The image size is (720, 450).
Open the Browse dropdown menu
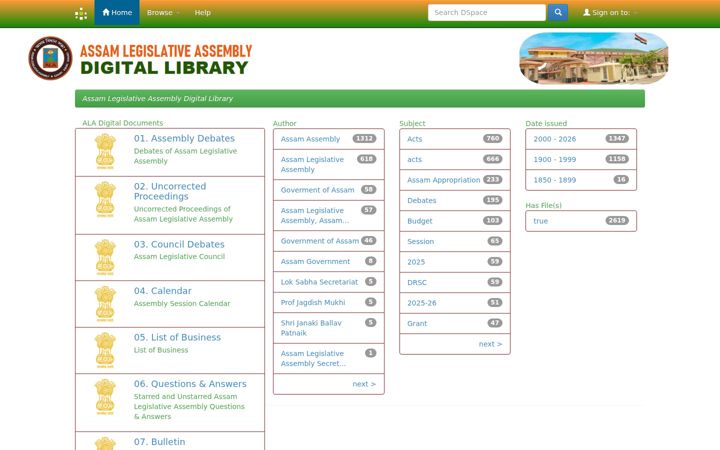163,12
